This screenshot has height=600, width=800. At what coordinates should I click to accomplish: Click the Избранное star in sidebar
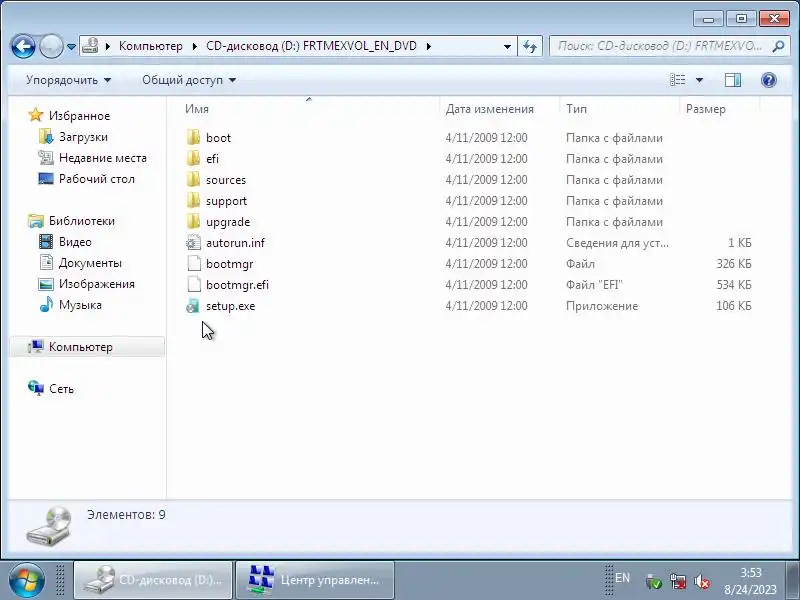pyautogui.click(x=36, y=115)
